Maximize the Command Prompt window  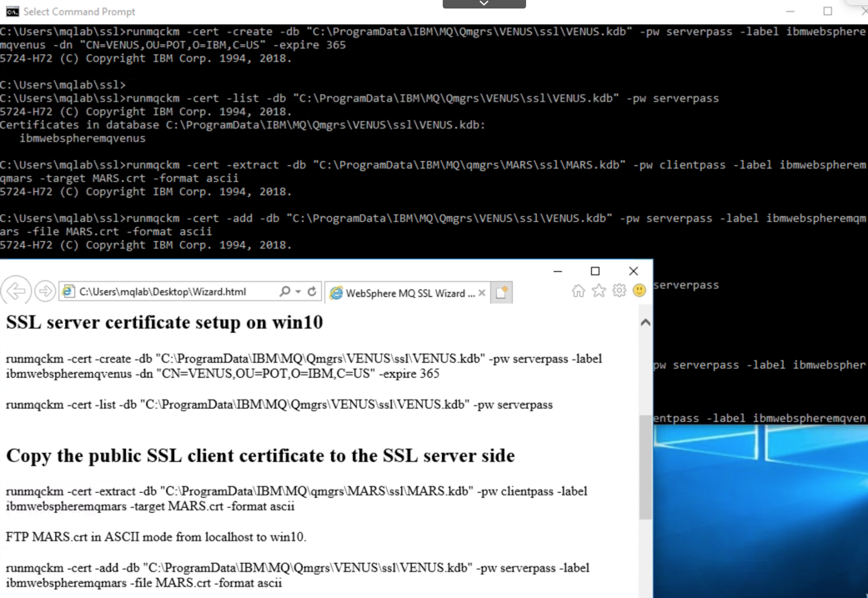click(x=828, y=11)
